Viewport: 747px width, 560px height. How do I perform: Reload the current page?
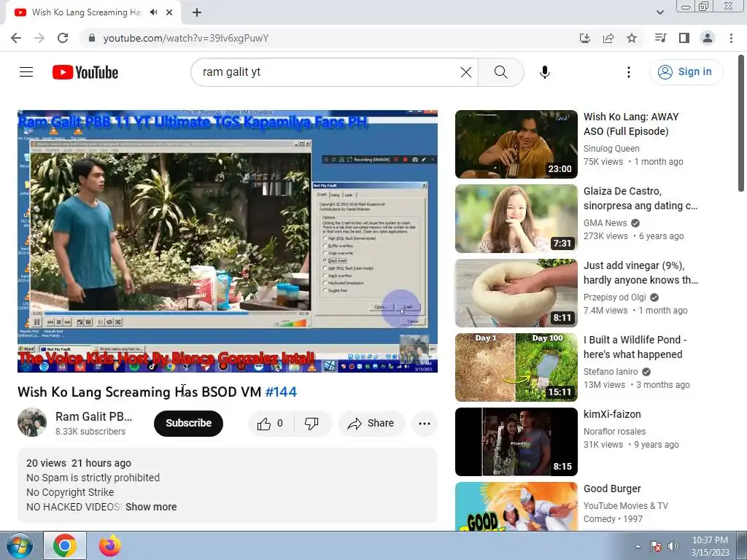(63, 38)
